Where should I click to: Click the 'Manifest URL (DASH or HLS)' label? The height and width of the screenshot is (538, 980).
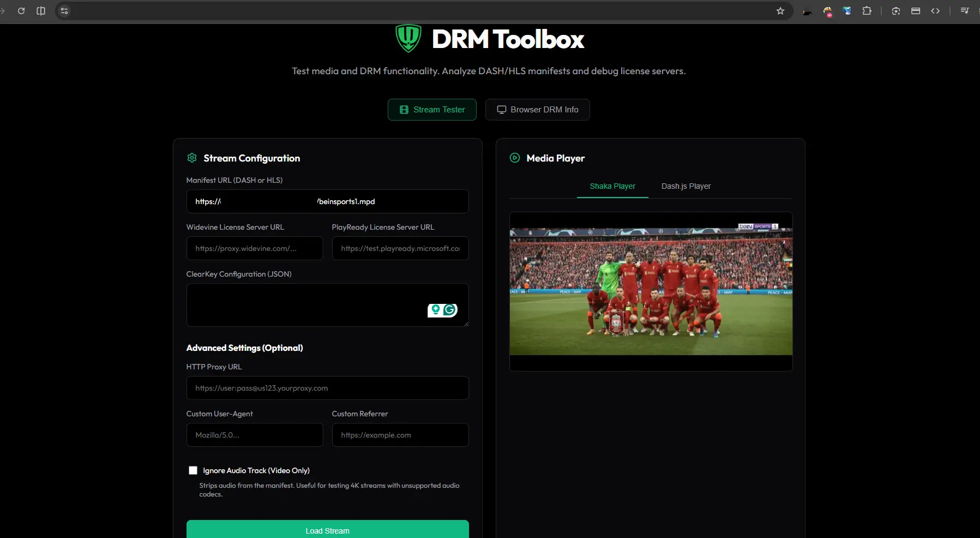click(x=235, y=180)
